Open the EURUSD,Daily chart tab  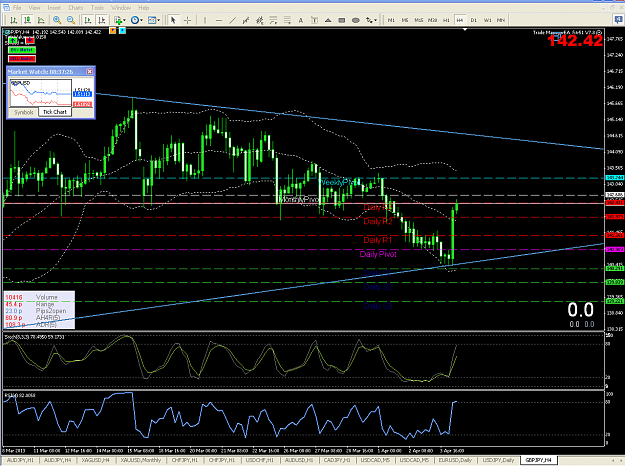tap(455, 460)
